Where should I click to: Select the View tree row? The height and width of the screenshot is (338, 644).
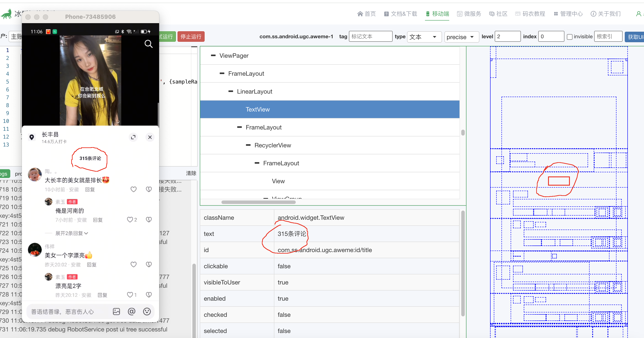[330, 181]
